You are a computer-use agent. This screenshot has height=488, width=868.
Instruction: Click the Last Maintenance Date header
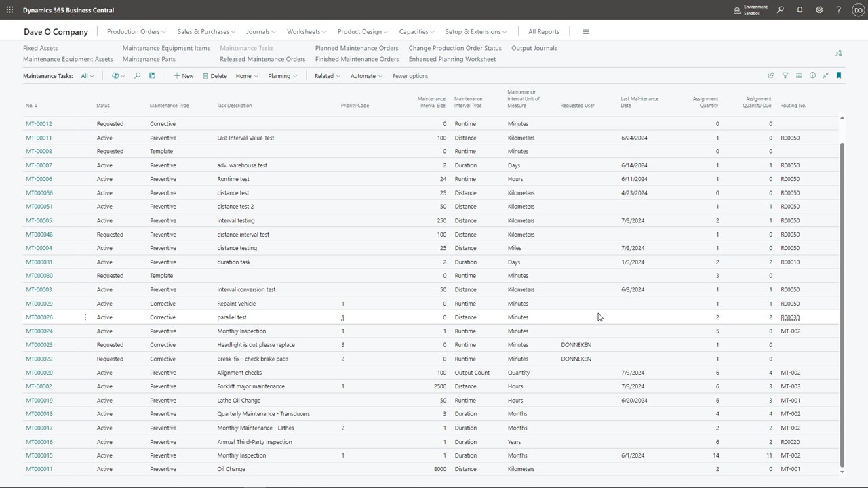(x=639, y=102)
